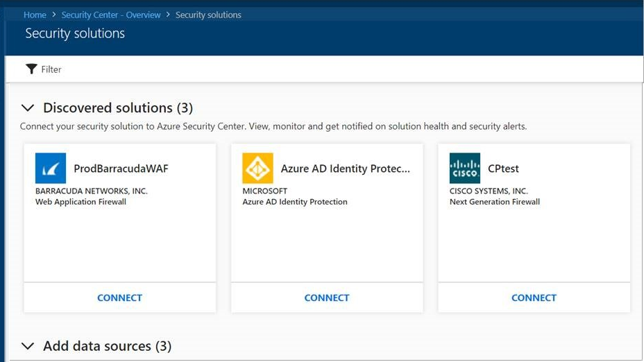This screenshot has width=644, height=362.
Task: Collapse the Discovered solutions section
Action: point(28,108)
